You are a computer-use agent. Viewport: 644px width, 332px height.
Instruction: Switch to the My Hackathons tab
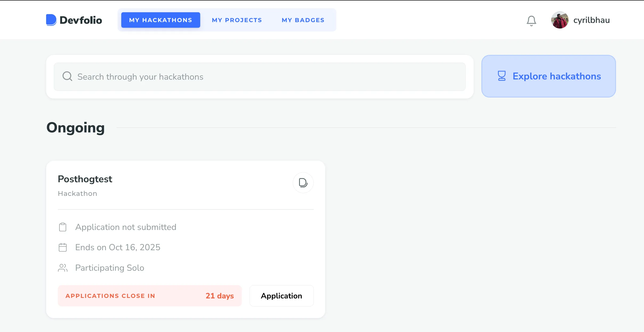click(x=161, y=20)
